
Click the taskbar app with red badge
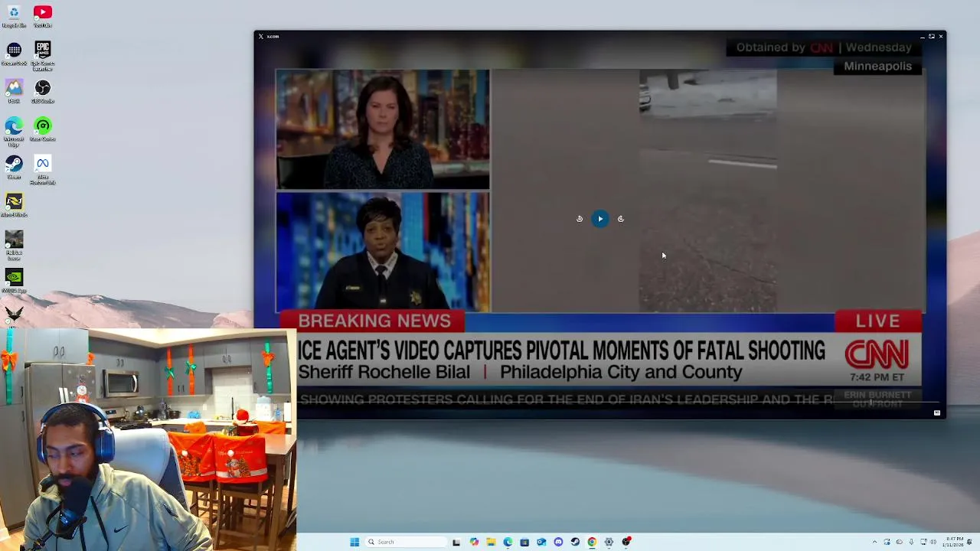coord(626,542)
